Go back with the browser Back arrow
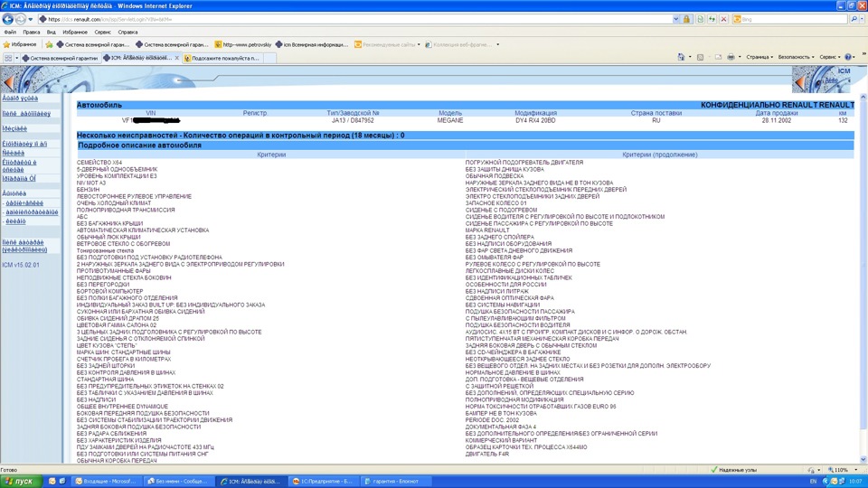The image size is (868, 488). (x=8, y=19)
